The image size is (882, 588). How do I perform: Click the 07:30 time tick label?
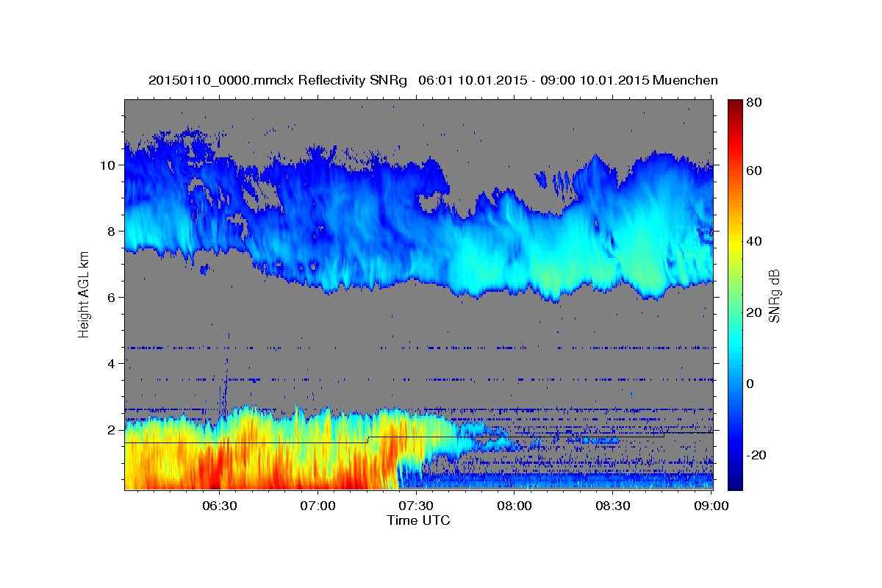tap(416, 506)
